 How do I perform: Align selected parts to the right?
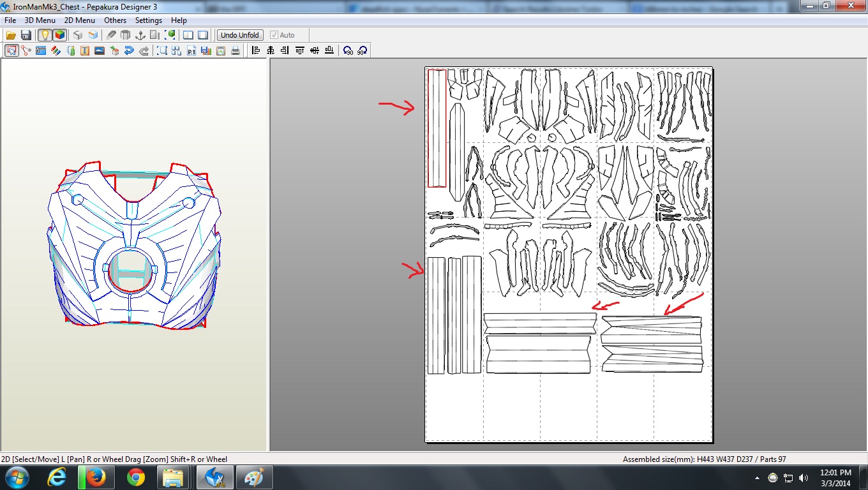[x=285, y=50]
